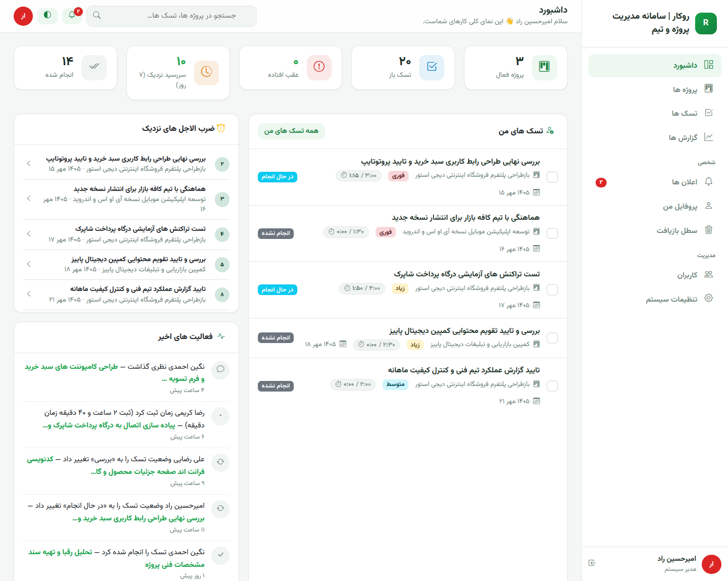Screen dimensions: 728x581
Task: Open link پیاده سازی اتصال به درگاه پرداخت
Action: (109, 425)
